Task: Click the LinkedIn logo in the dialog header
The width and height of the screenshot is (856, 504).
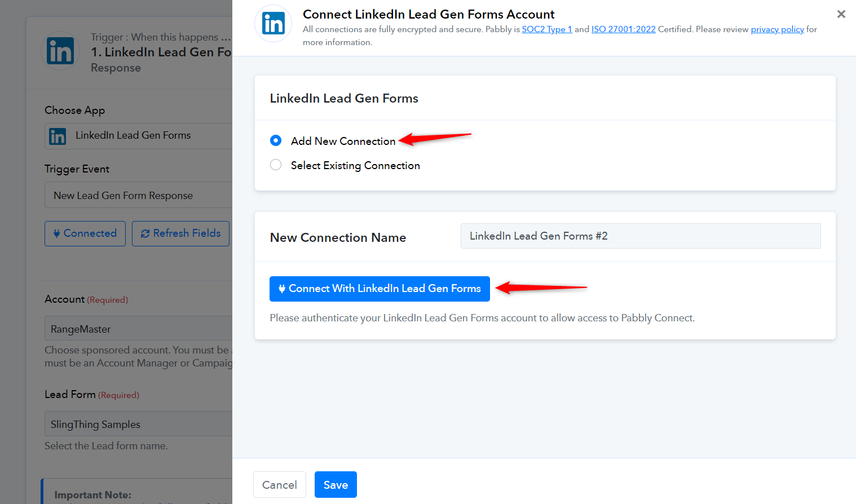Action: click(x=273, y=24)
